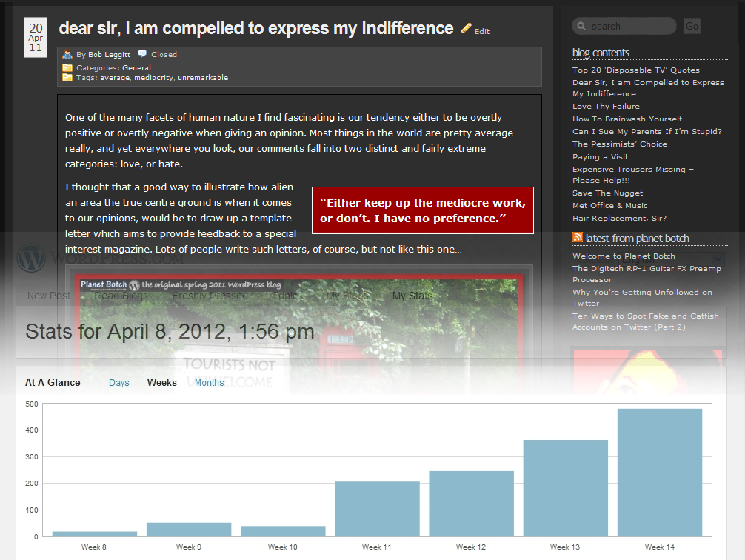Switch chart view to Days
The height and width of the screenshot is (560, 745).
(x=118, y=383)
